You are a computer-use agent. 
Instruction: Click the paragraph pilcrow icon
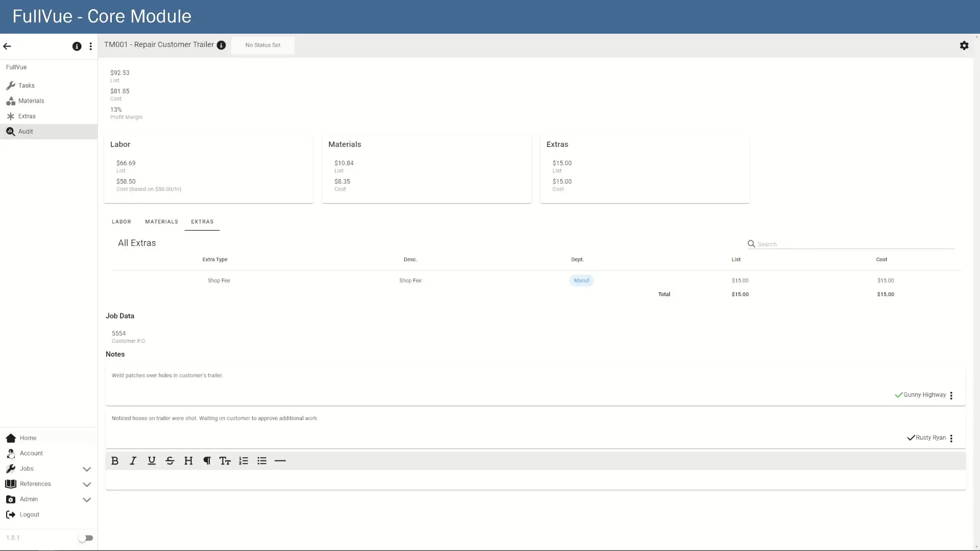click(x=207, y=461)
